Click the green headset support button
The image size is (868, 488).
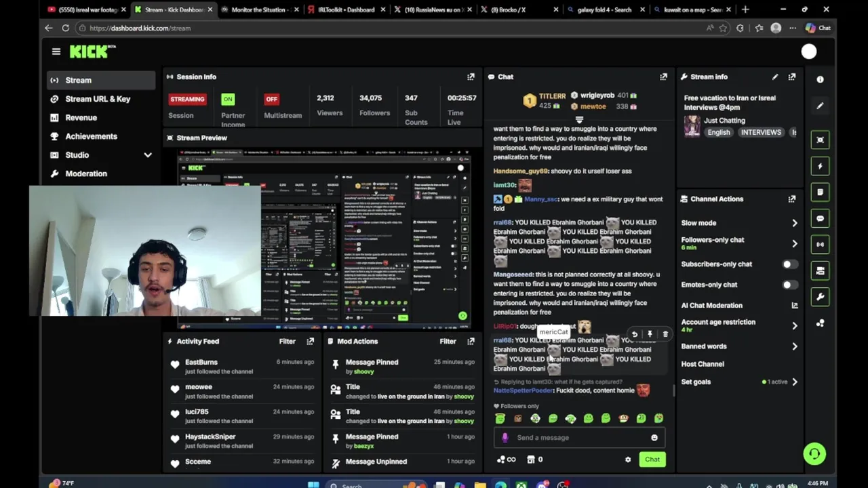pyautogui.click(x=814, y=453)
